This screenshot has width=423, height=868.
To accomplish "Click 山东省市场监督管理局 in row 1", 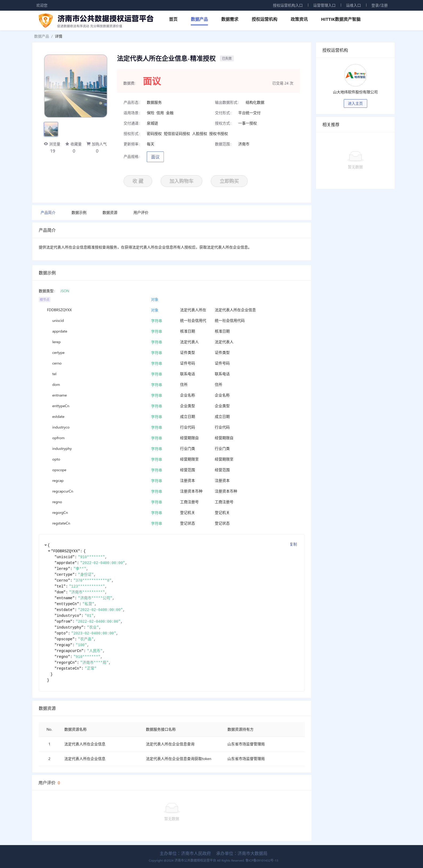I will 246,744.
